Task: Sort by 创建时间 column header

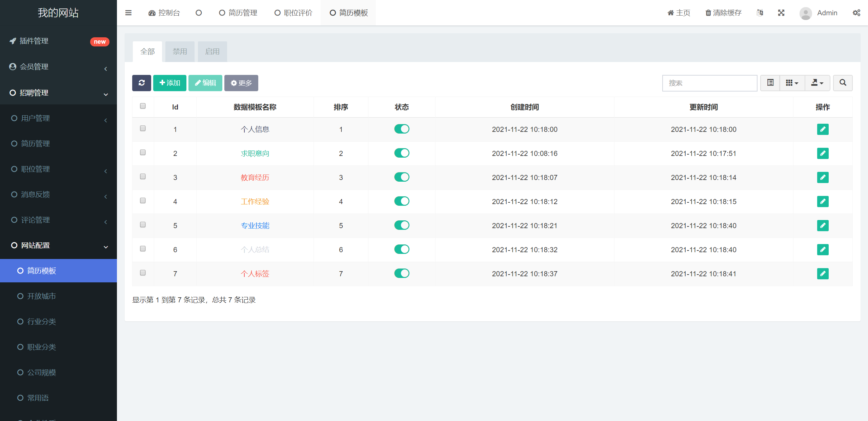Action: [x=525, y=107]
